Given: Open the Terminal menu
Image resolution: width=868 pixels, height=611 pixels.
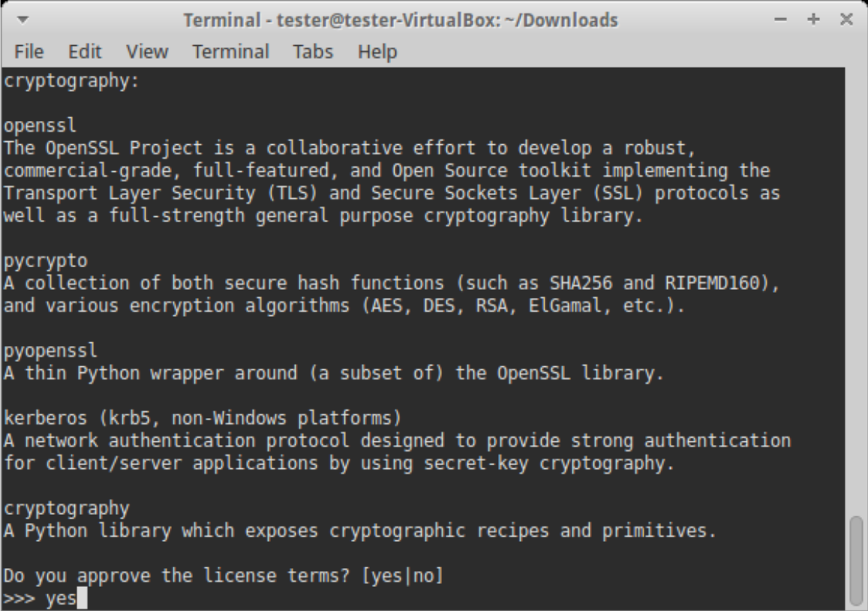Looking at the screenshot, I should pos(231,52).
